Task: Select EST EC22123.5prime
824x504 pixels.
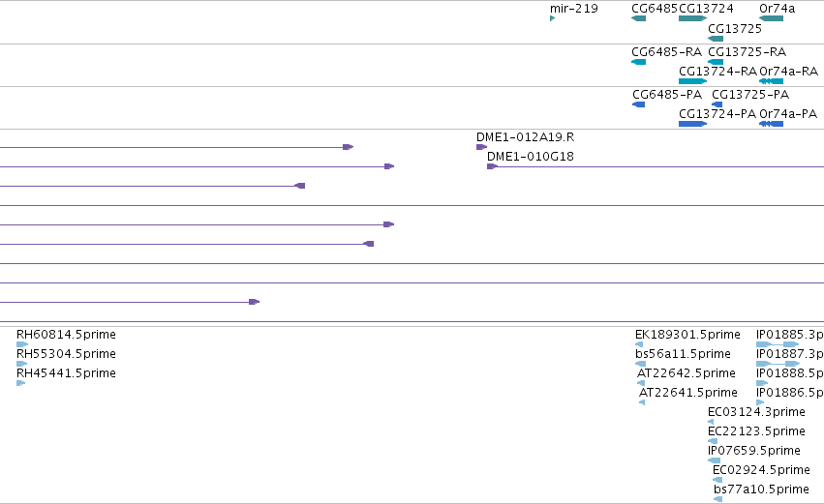Action: click(x=757, y=431)
